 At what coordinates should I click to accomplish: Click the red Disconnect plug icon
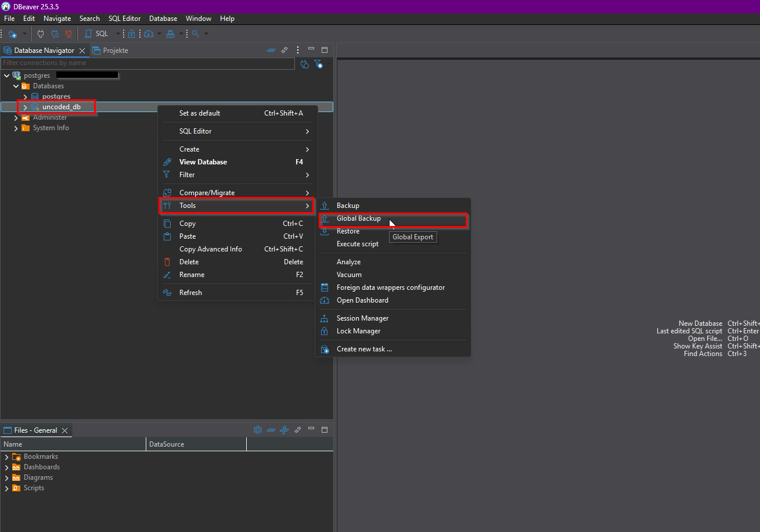click(68, 34)
